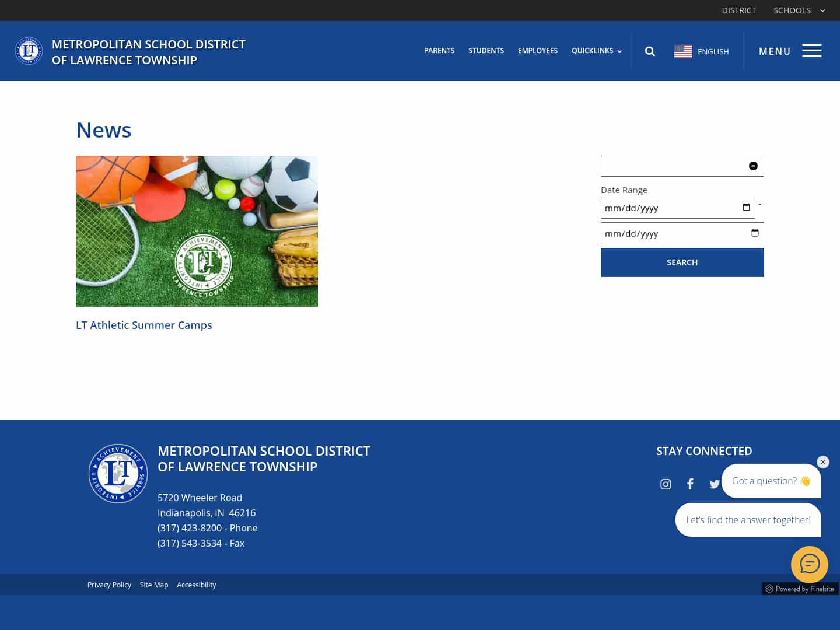Open the yellow chat bubble button
840x630 pixels.
pos(810,565)
